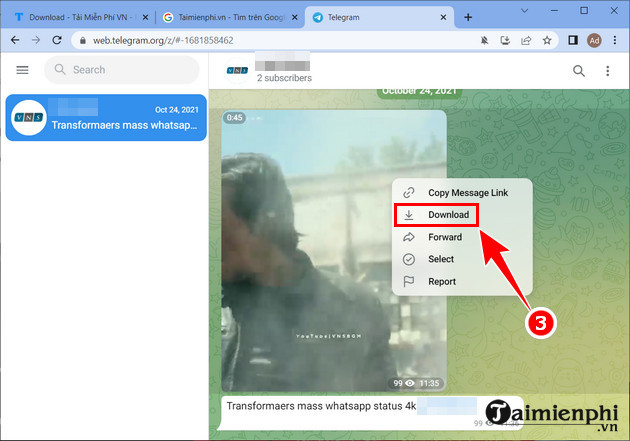Reload the current page

[x=57, y=40]
